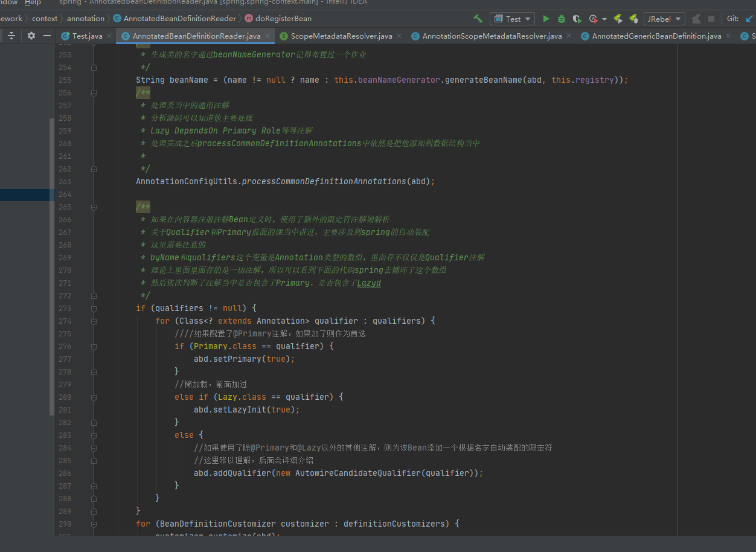
Task: Run with the profiler clock icon
Action: [x=593, y=19]
